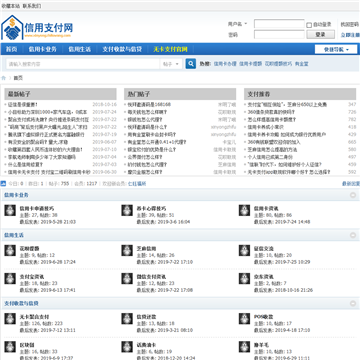Collapse the 信用卡业务 section

click(x=353, y=195)
